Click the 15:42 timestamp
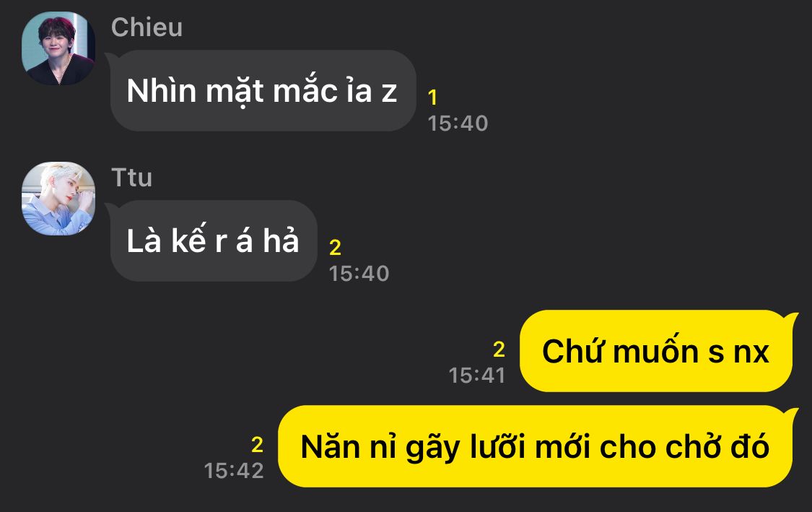This screenshot has width=812, height=512. tap(234, 471)
